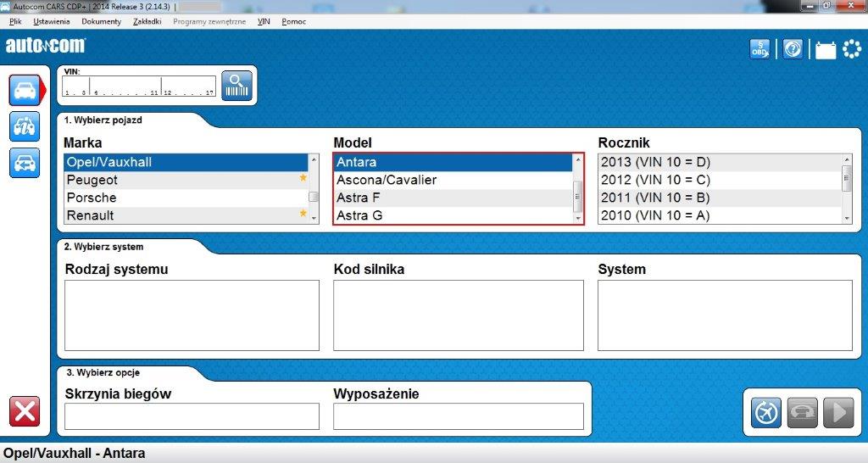Select Astra G in Model list

(453, 215)
